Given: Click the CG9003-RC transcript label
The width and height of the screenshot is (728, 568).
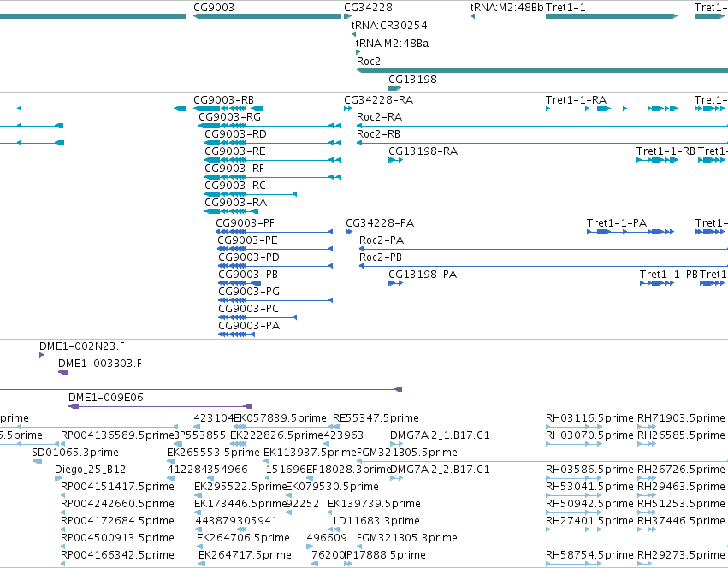Looking at the screenshot, I should coord(235,186).
